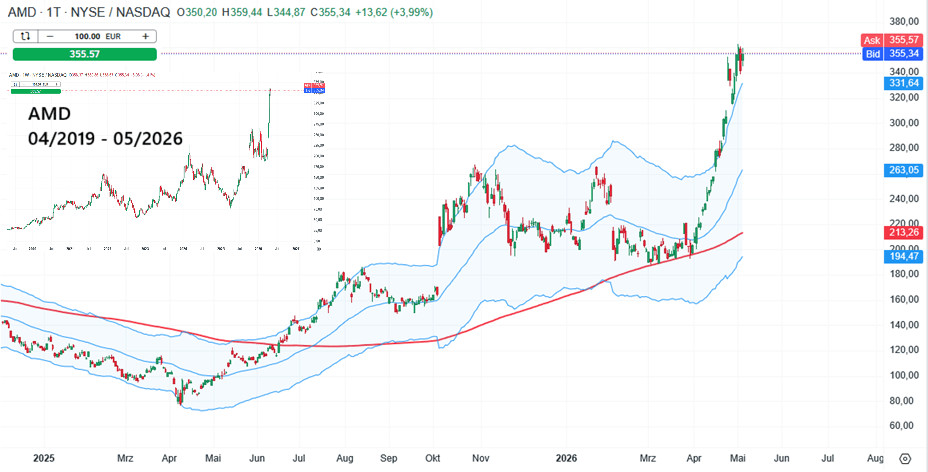Click the Aug label at far right

click(x=875, y=458)
